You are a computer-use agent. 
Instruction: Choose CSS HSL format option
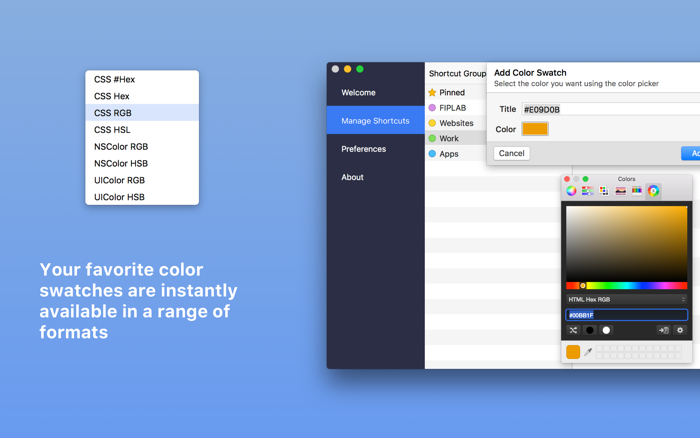(x=142, y=129)
